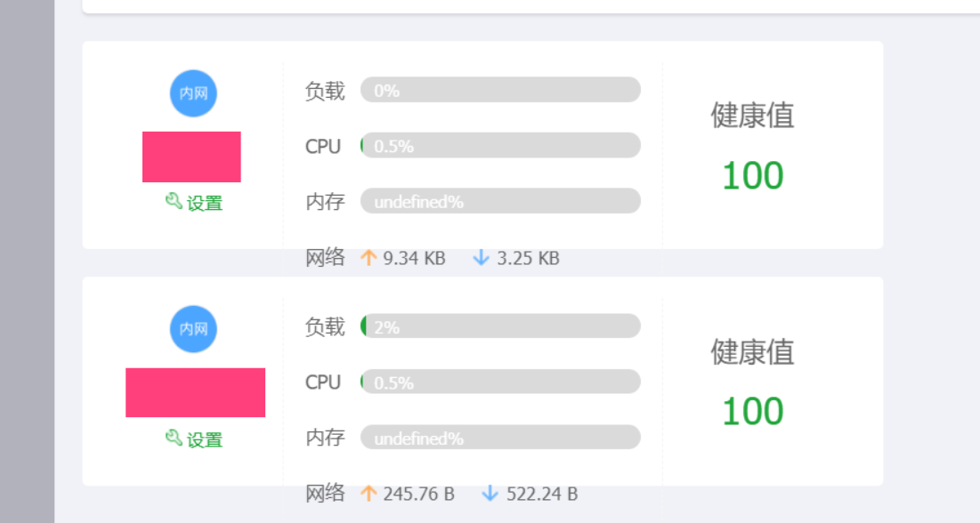
Task: Click the second server's health value 100
Action: [752, 412]
